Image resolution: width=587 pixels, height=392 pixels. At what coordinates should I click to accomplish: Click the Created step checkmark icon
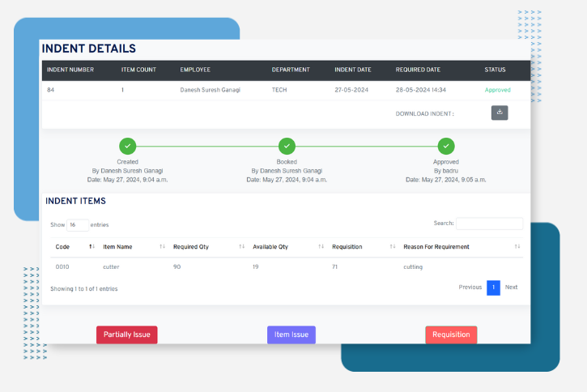tap(127, 146)
